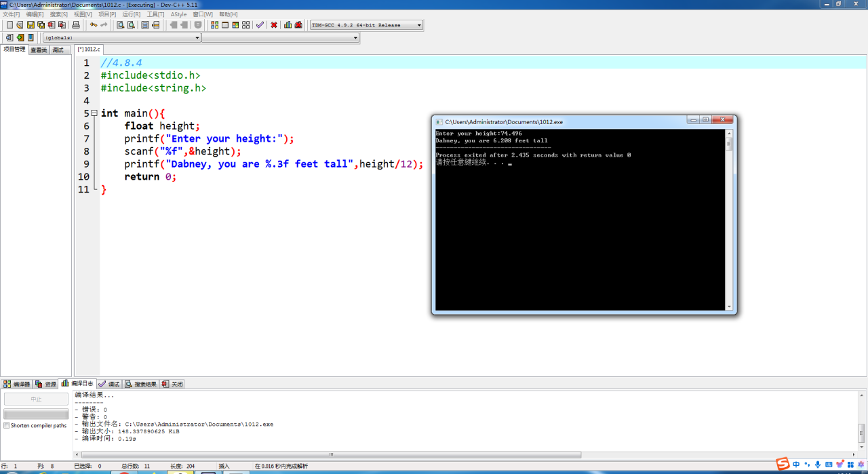This screenshot has height=474, width=868.
Task: Click the Syntax Check checkmark icon
Action: coord(260,25)
